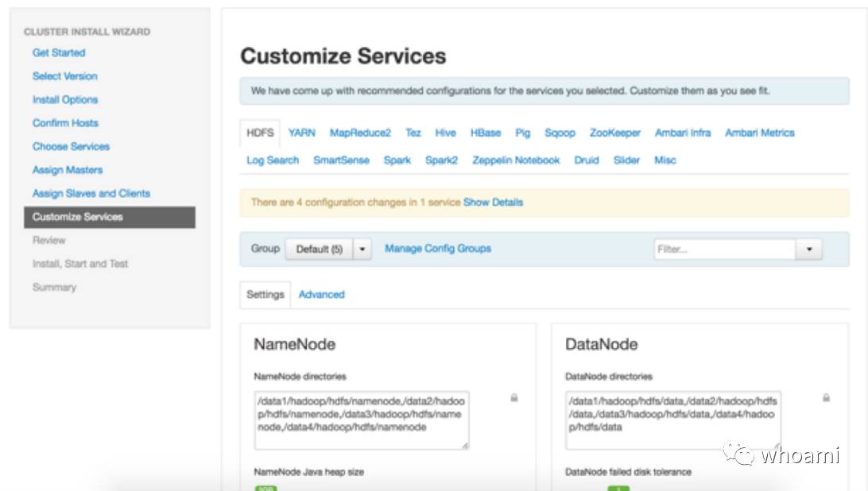Go to Assign Masters wizard step
The height and width of the screenshot is (491, 868).
(68, 170)
